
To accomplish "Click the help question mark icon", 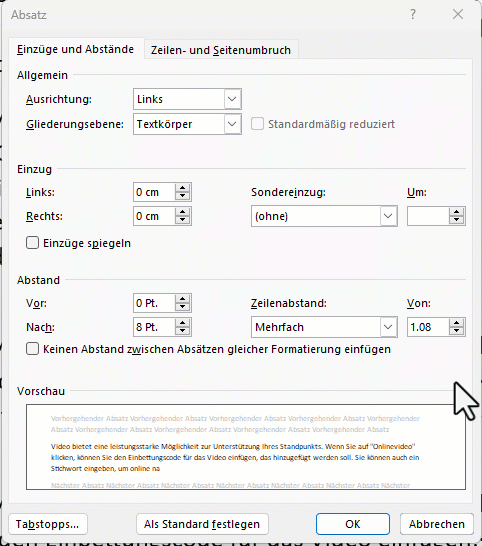I will 413,14.
